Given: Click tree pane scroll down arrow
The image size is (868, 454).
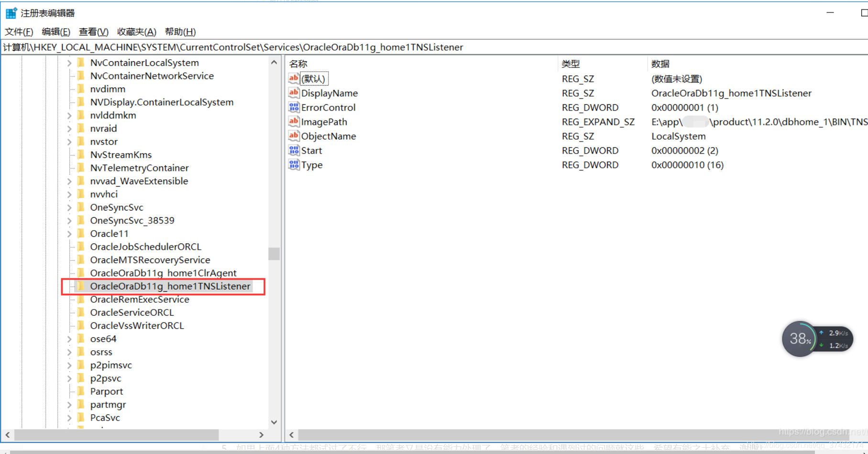Looking at the screenshot, I should [274, 422].
